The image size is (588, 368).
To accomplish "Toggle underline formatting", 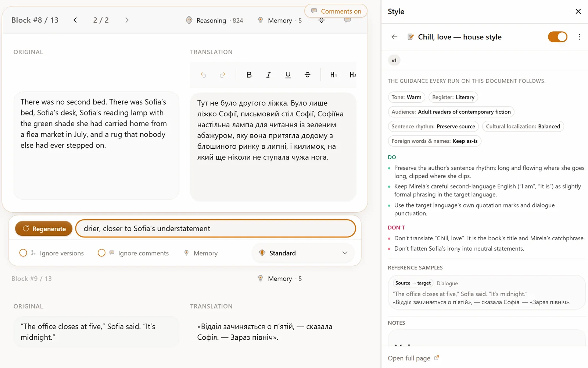I will (x=288, y=75).
